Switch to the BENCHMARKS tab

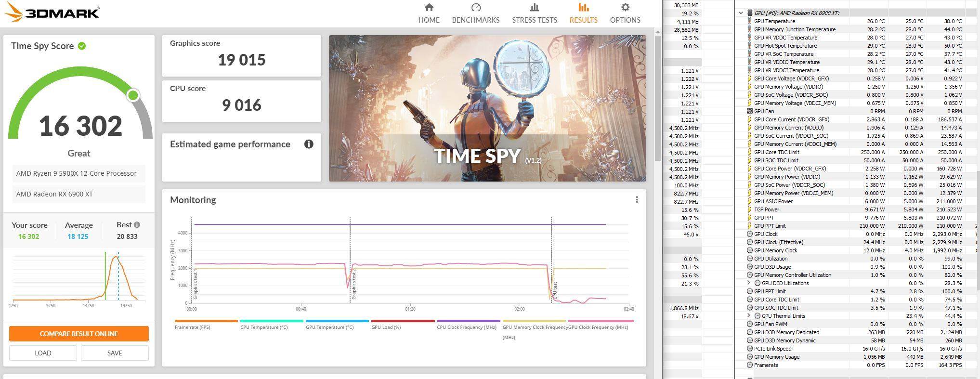(475, 13)
